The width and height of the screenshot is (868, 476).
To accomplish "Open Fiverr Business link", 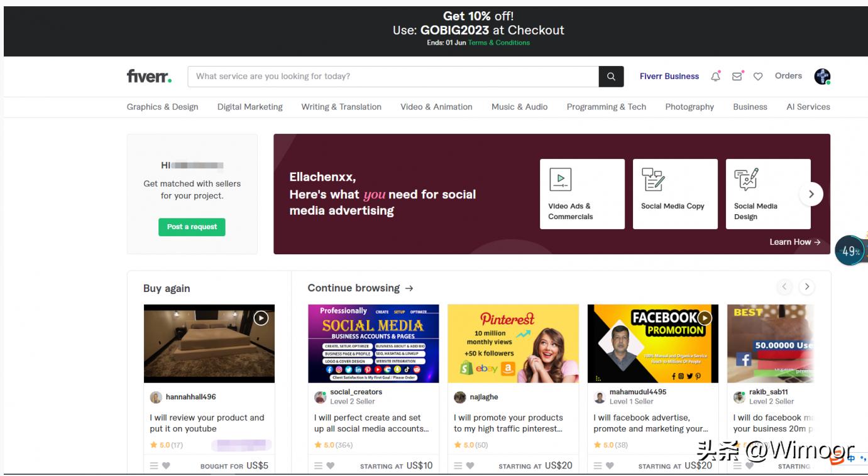I will [x=669, y=76].
